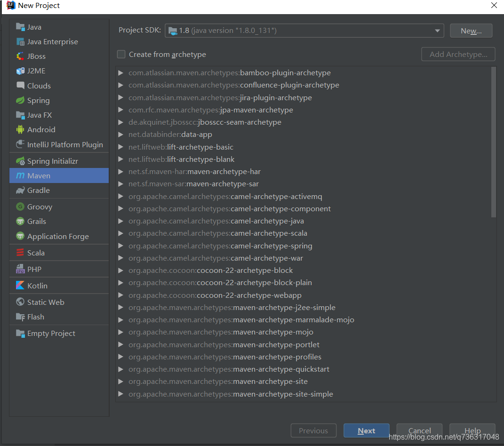504x446 pixels.
Task: Select the Java label in the list
Action: (34, 27)
